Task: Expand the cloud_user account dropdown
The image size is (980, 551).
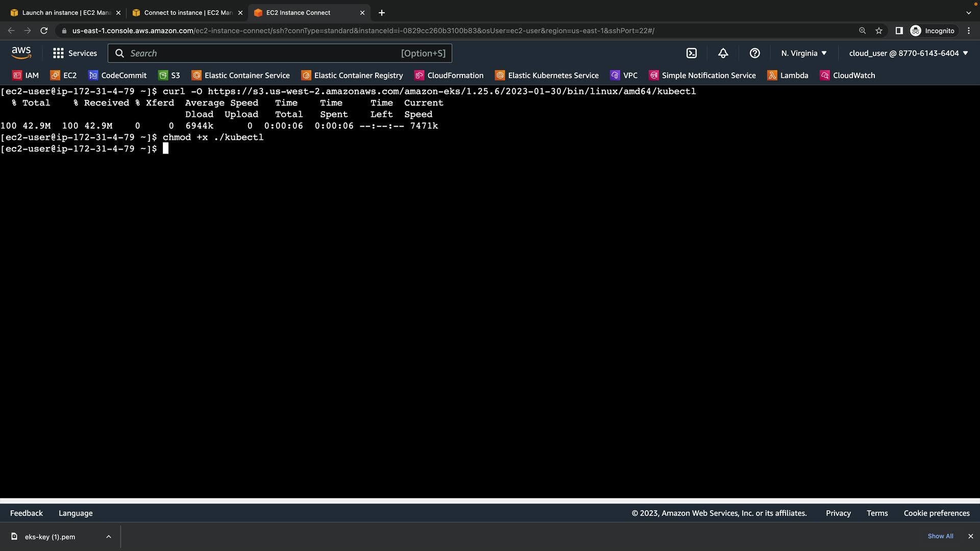Action: (x=909, y=53)
